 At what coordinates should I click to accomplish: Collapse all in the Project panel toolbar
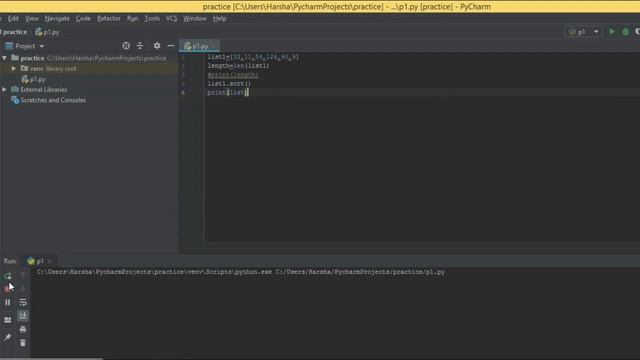[140, 46]
